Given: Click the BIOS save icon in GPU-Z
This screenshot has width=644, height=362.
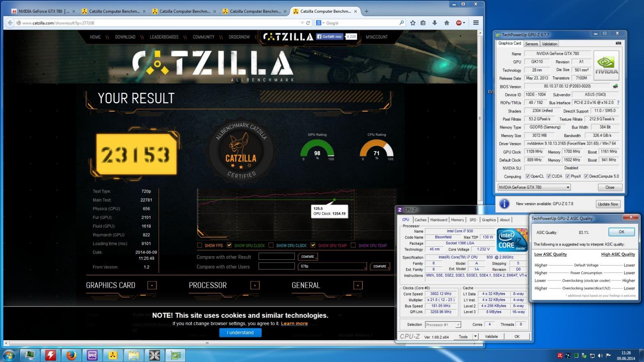Looking at the screenshot, I should [x=615, y=86].
